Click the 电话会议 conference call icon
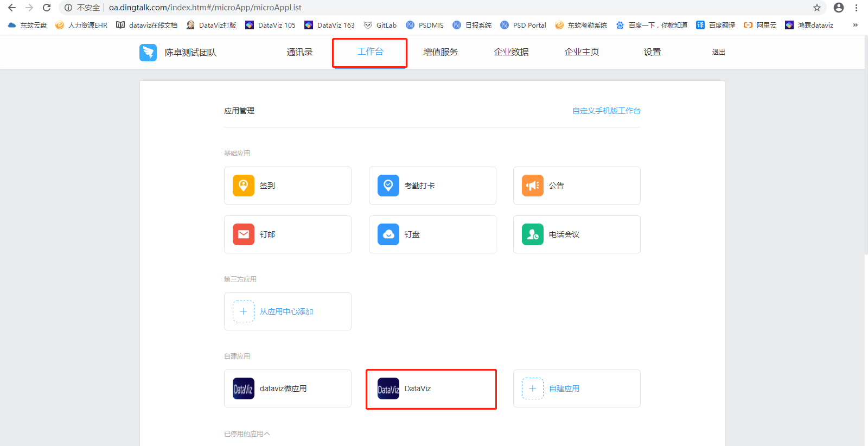868x446 pixels. pyautogui.click(x=533, y=234)
